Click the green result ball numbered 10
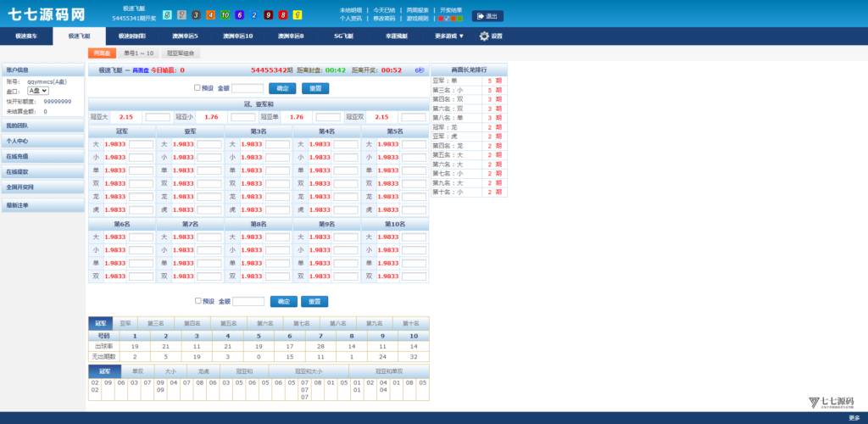The width and height of the screenshot is (868, 424). click(225, 15)
